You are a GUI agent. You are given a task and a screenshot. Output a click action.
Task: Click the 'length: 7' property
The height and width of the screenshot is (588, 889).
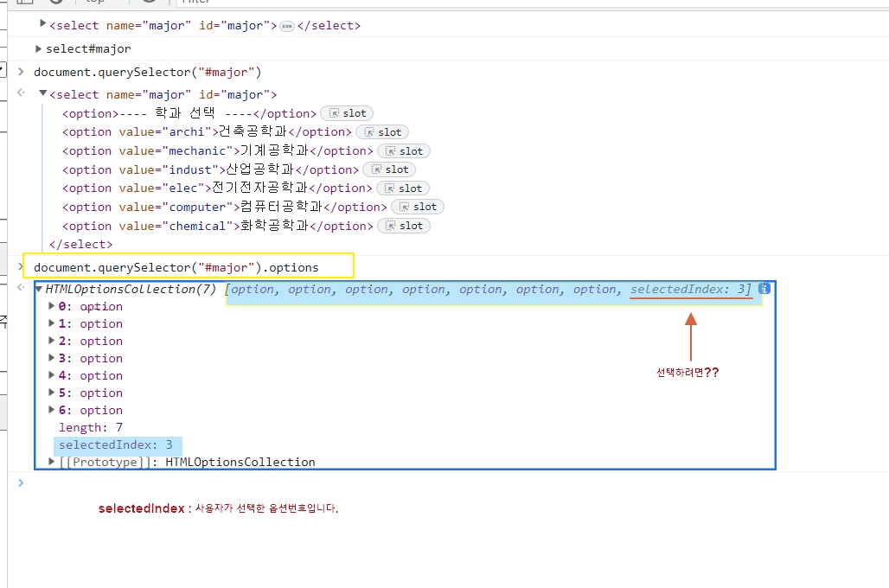tap(91, 427)
